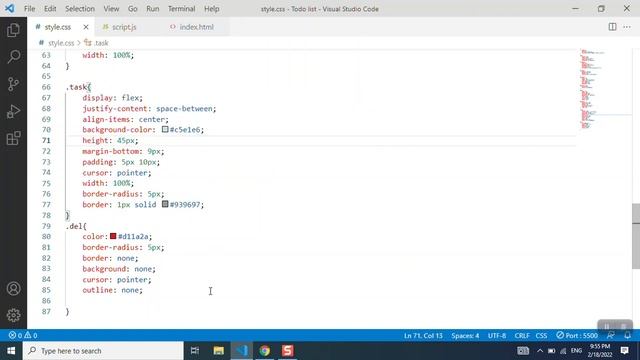
Task: Click the battery icon in system tray
Action: coord(551,351)
